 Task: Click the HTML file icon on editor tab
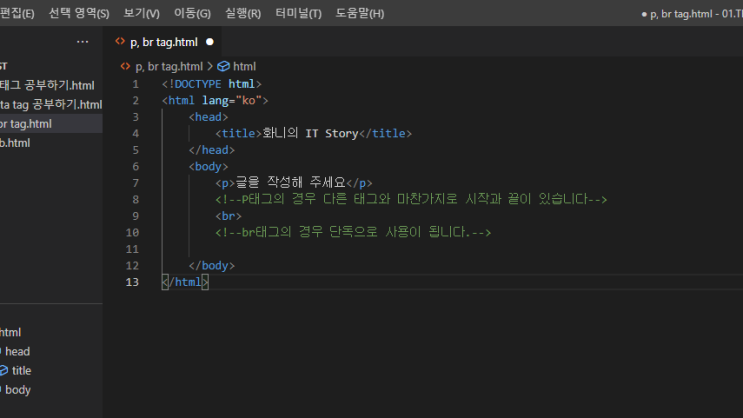[120, 42]
